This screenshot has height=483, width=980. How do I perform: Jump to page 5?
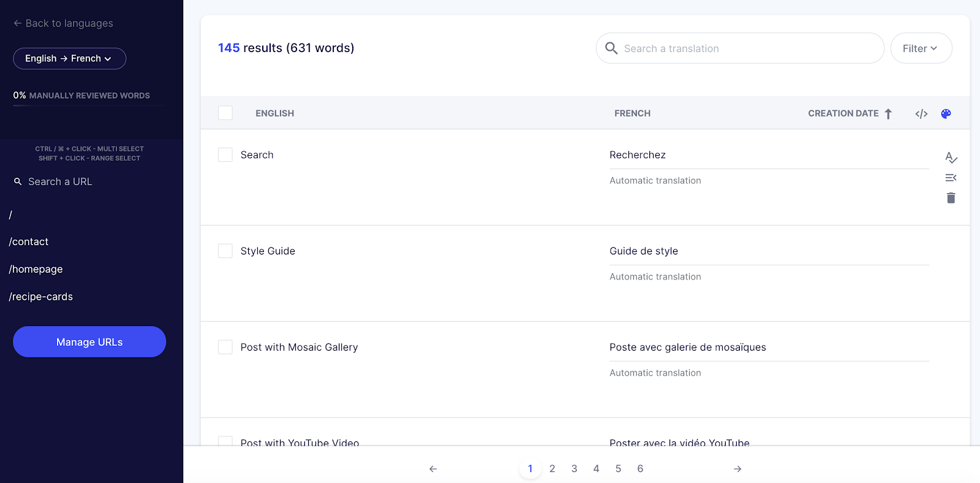click(x=618, y=469)
